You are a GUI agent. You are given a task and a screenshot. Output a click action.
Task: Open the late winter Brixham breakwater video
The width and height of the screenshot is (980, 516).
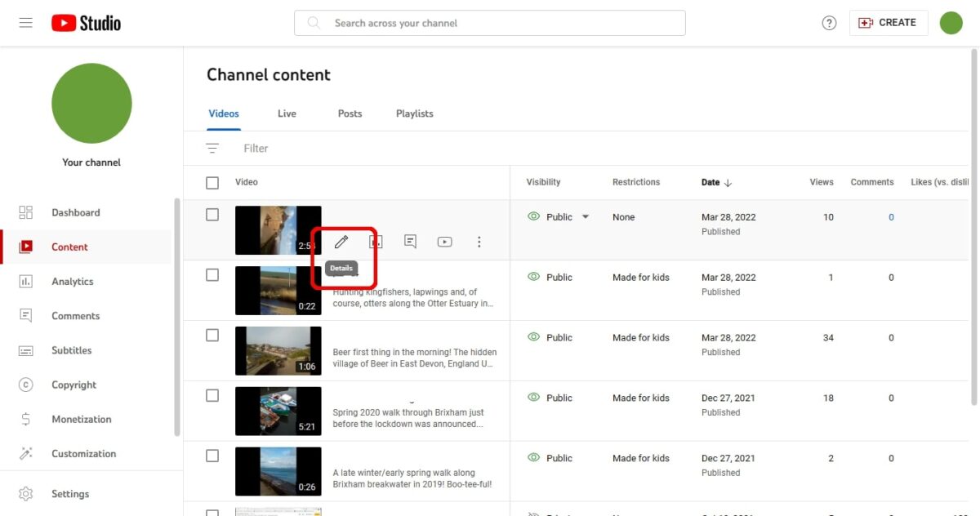[x=412, y=478]
